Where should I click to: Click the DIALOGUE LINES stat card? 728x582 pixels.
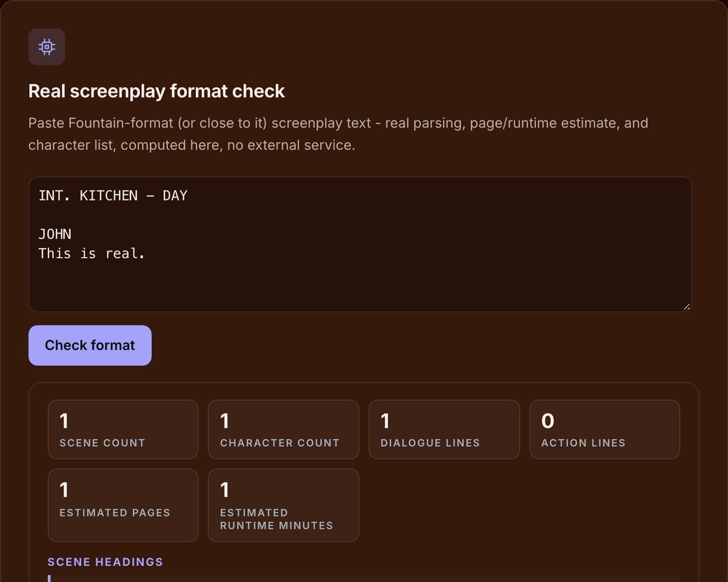[444, 429]
